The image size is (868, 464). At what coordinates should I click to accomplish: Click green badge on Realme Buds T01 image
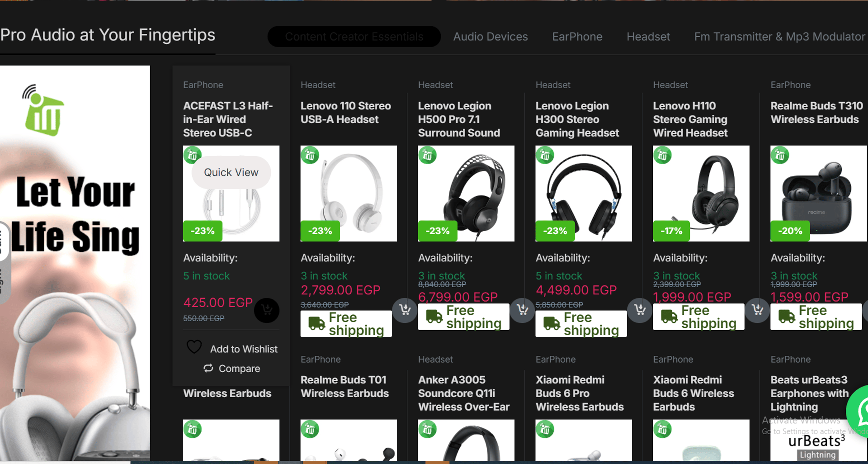pos(310,429)
